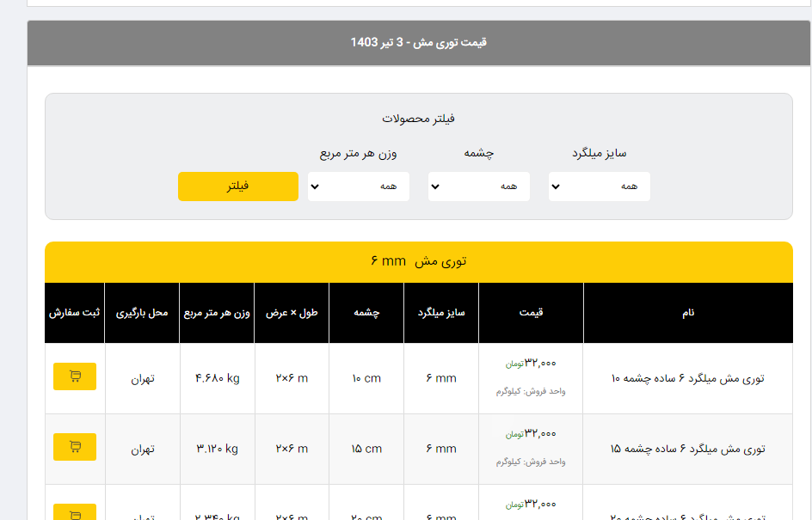The width and height of the screenshot is (812, 520).
Task: Open product توری مش میلگرد 6 ساده چشمه 15
Action: [x=687, y=449]
